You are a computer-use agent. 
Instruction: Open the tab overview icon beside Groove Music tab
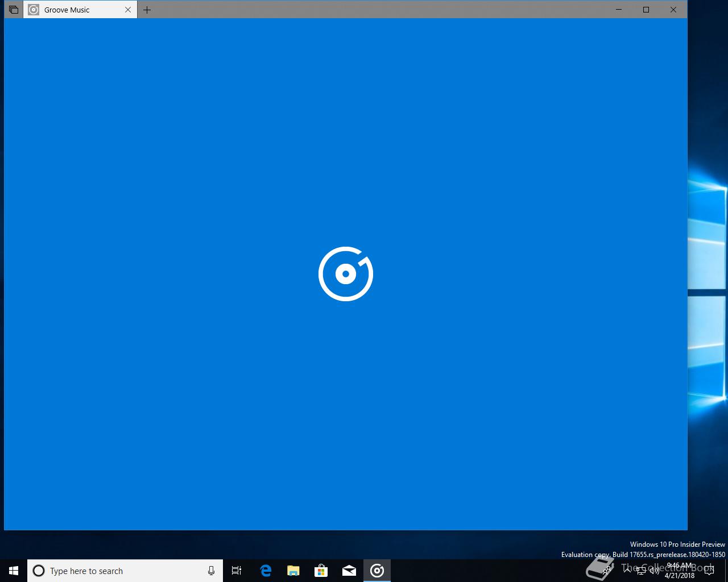point(14,10)
